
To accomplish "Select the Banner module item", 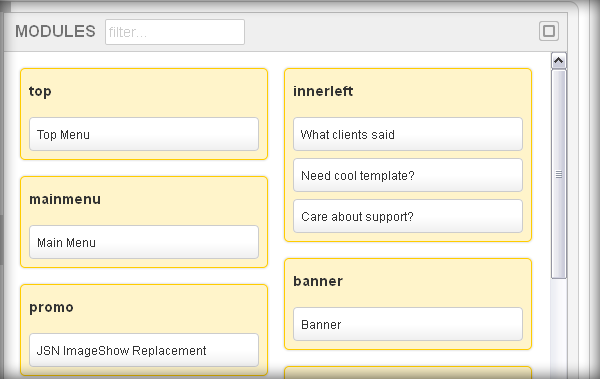I will (408, 324).
